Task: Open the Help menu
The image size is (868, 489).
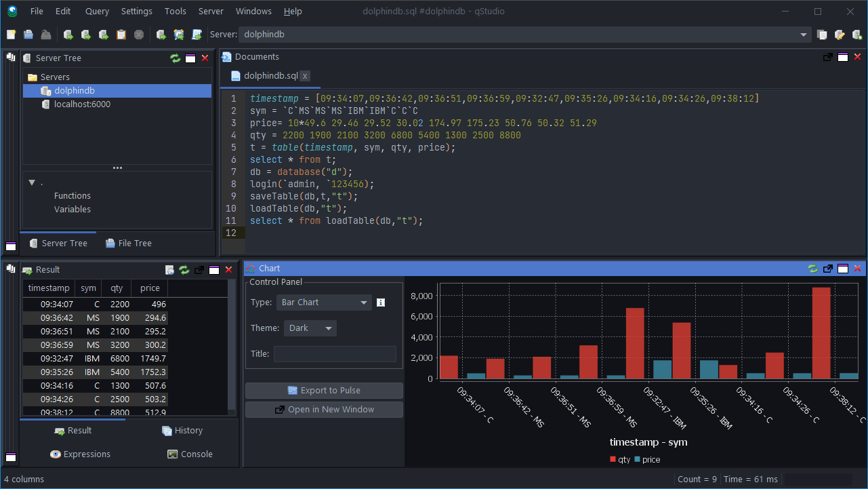Action: tap(293, 12)
